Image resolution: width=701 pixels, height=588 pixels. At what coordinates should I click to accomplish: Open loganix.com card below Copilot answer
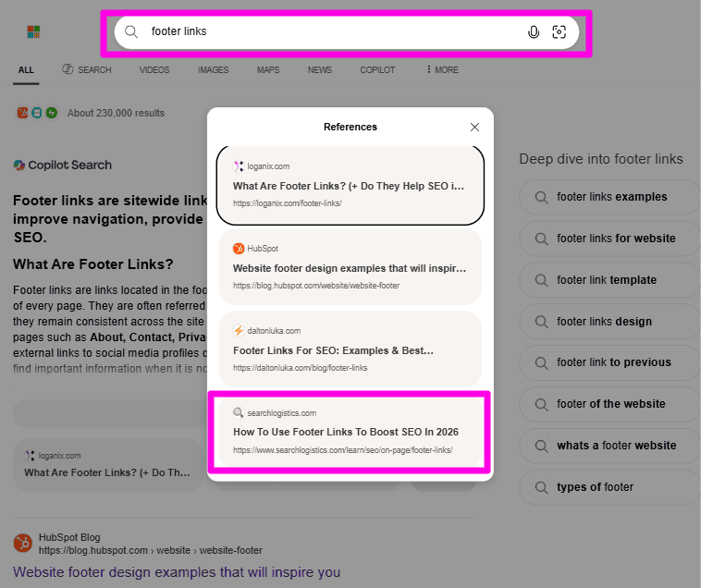click(x=108, y=465)
